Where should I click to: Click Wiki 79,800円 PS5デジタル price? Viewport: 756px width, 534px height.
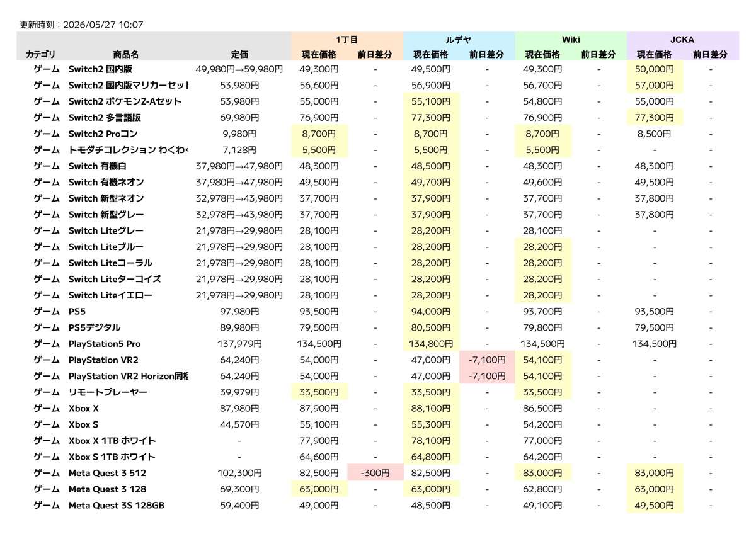tap(543, 327)
